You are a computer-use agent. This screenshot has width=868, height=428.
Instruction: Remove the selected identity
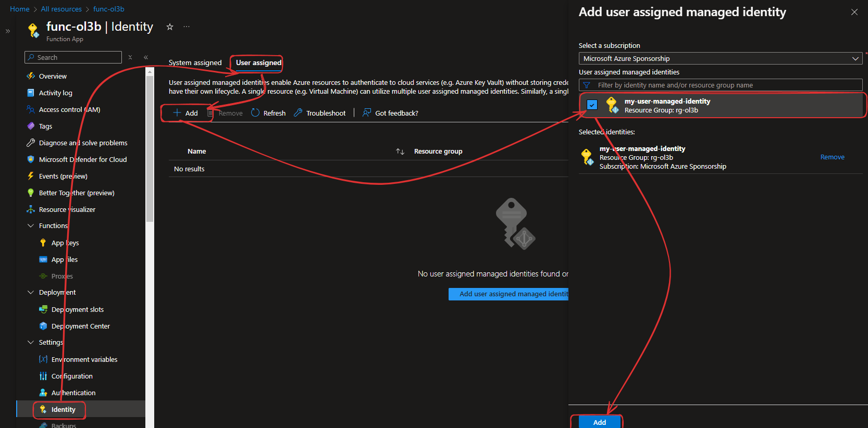click(832, 157)
